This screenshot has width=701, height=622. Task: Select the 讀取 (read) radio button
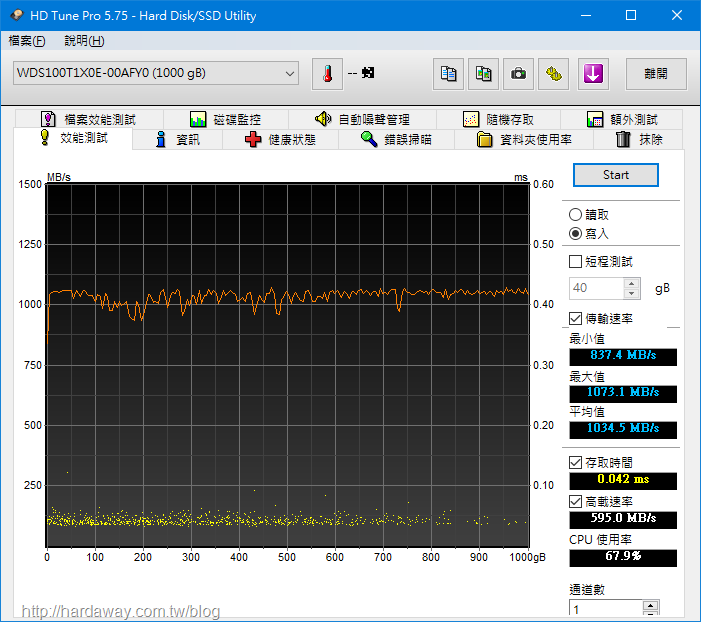pyautogui.click(x=575, y=215)
